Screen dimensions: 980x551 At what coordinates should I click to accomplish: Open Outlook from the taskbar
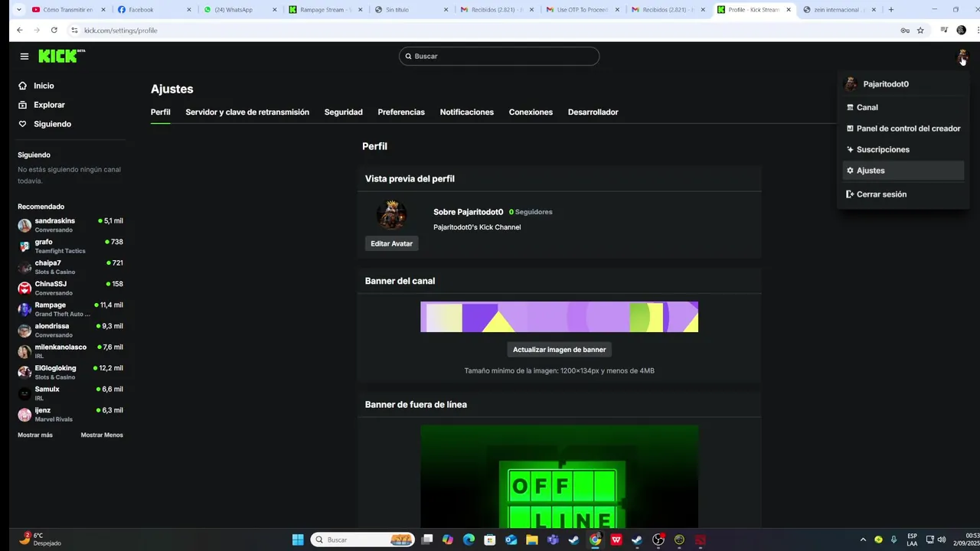click(511, 540)
